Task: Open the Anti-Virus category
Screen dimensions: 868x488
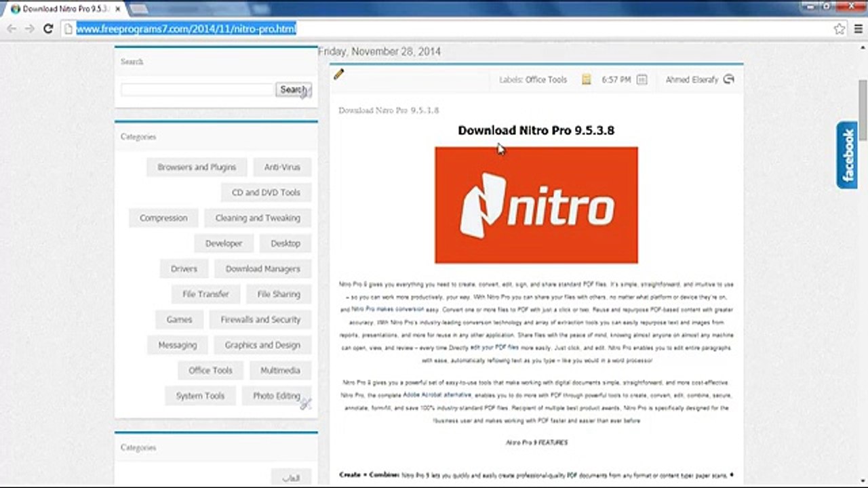Action: (282, 167)
